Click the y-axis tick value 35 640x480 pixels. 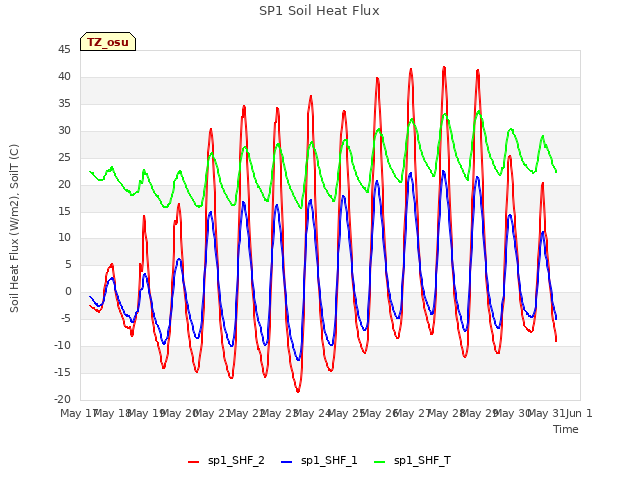pyautogui.click(x=64, y=104)
